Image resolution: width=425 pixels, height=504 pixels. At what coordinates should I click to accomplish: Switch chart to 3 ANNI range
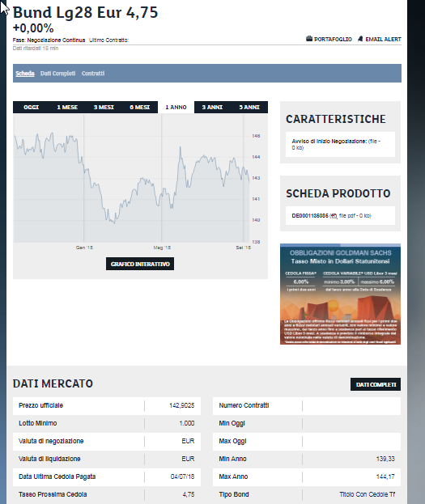coord(212,108)
